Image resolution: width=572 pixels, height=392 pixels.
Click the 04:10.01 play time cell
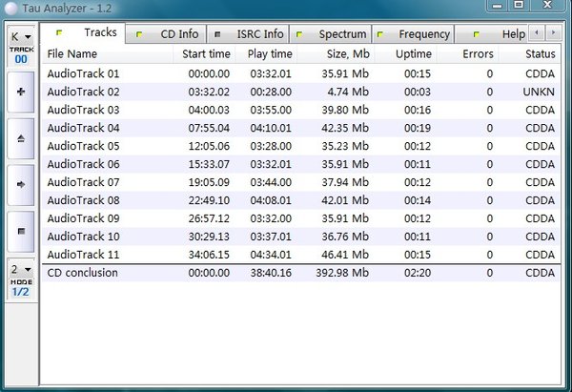271,128
